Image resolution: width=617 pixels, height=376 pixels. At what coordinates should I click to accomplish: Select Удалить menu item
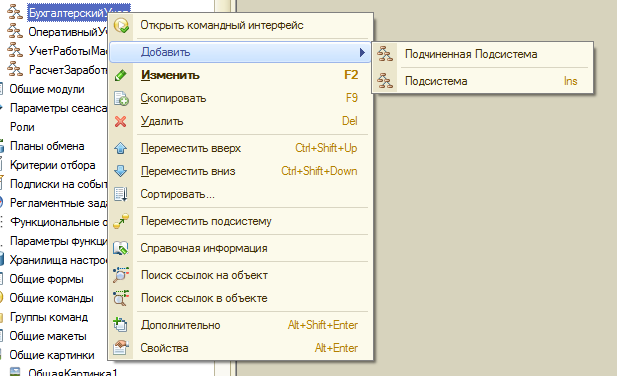[241, 121]
